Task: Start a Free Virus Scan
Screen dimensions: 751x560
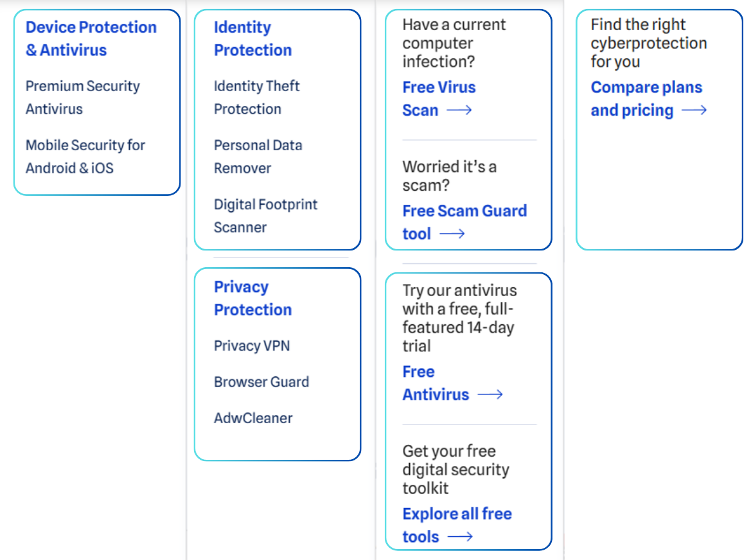Action: point(439,98)
